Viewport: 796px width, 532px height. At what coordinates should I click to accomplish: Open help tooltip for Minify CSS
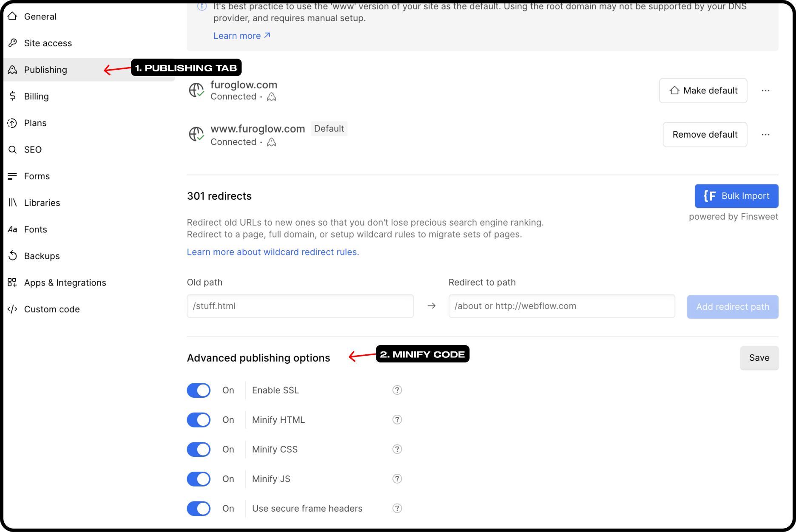(x=397, y=449)
